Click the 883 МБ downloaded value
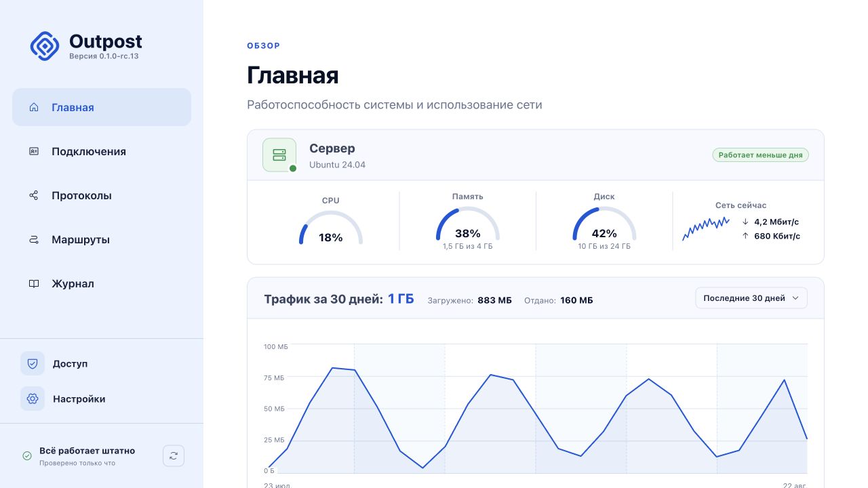The width and height of the screenshot is (868, 488). click(494, 300)
